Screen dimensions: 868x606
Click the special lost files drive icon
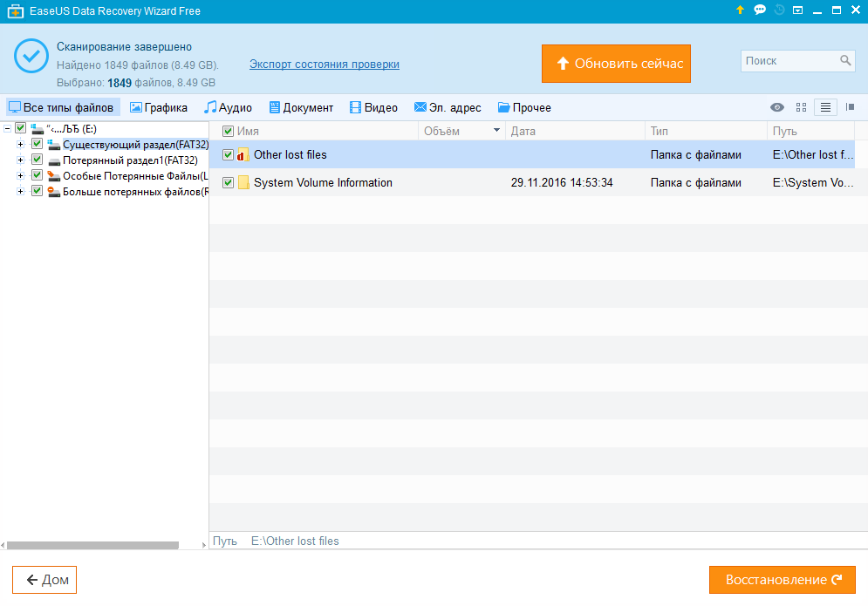[x=54, y=176]
